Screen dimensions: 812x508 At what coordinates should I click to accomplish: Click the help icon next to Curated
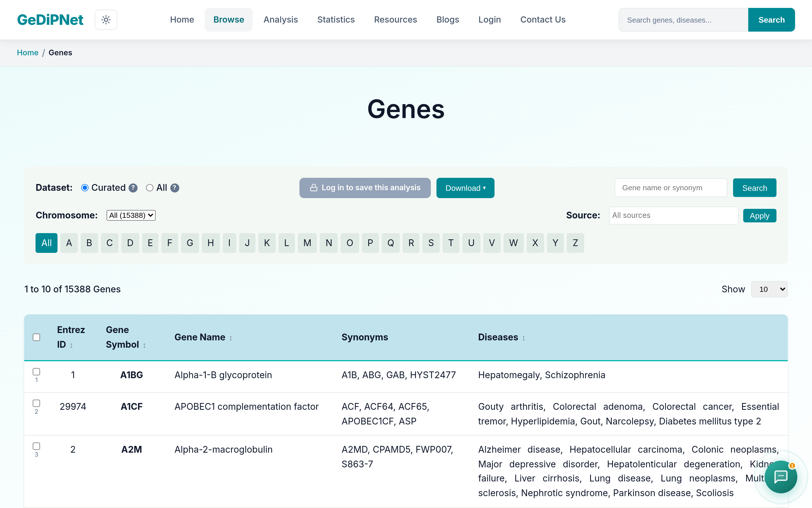pos(133,188)
